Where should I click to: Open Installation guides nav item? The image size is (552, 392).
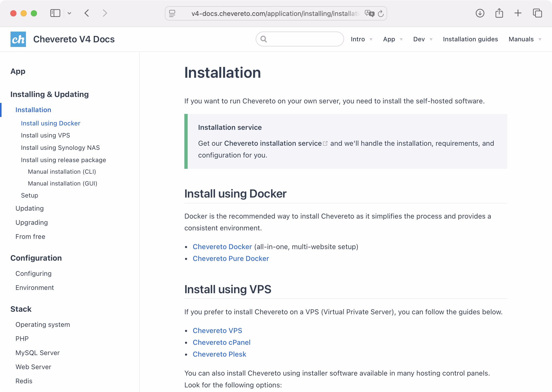click(470, 39)
